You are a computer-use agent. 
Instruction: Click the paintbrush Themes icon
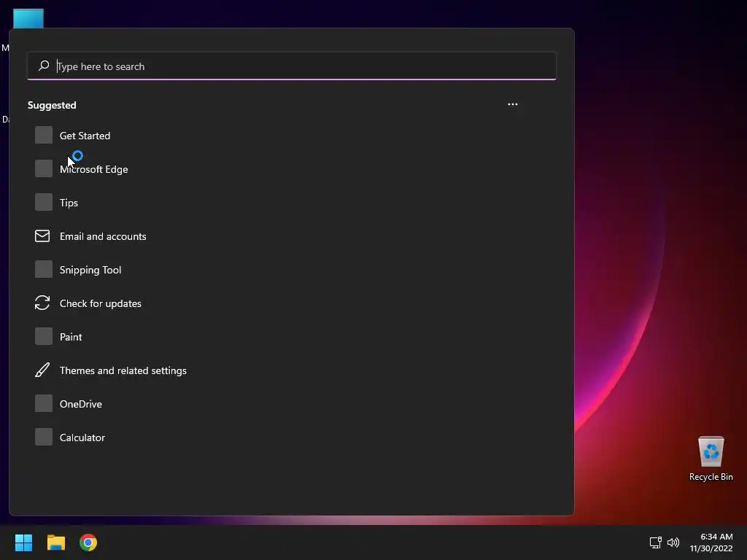[x=42, y=370]
